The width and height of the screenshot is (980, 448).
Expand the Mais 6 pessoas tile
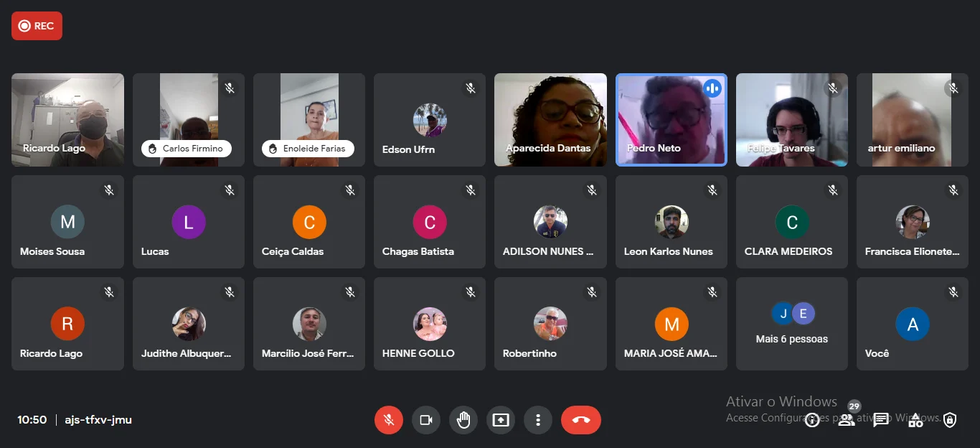792,324
